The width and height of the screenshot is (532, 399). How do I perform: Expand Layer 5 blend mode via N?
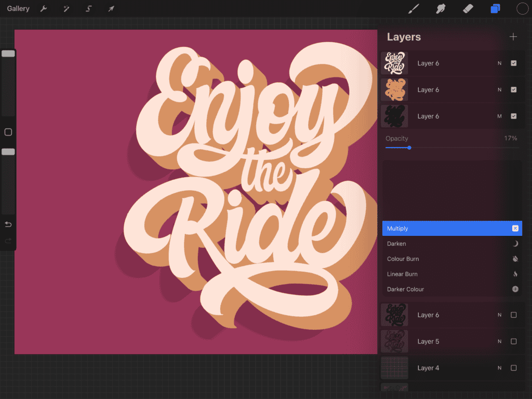tap(499, 341)
